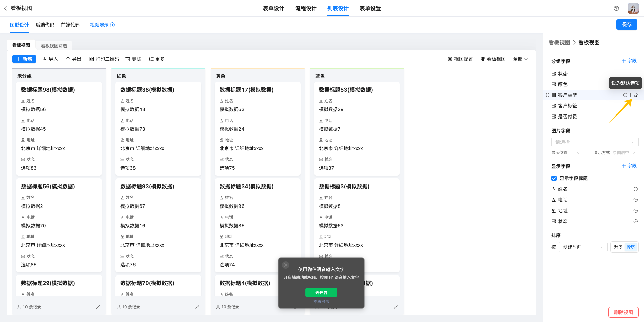The width and height of the screenshot is (644, 322).
Task: Grab the drag handle of 客户类型
Action: tap(547, 95)
